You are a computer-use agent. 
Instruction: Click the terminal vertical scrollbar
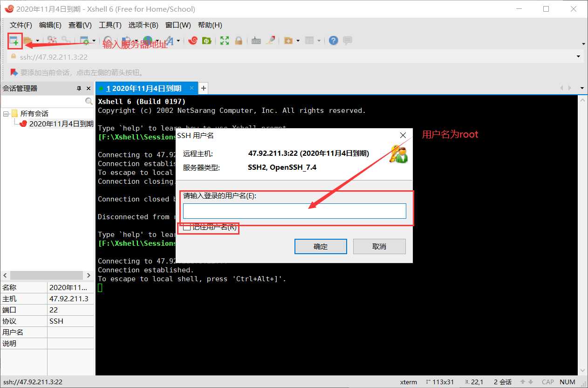pyautogui.click(x=582, y=235)
